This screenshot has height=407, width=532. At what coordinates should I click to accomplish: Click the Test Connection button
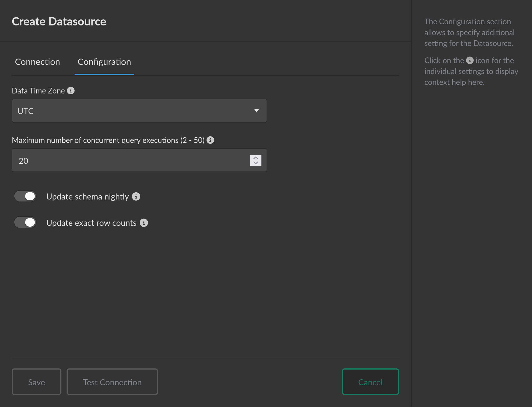click(x=112, y=382)
